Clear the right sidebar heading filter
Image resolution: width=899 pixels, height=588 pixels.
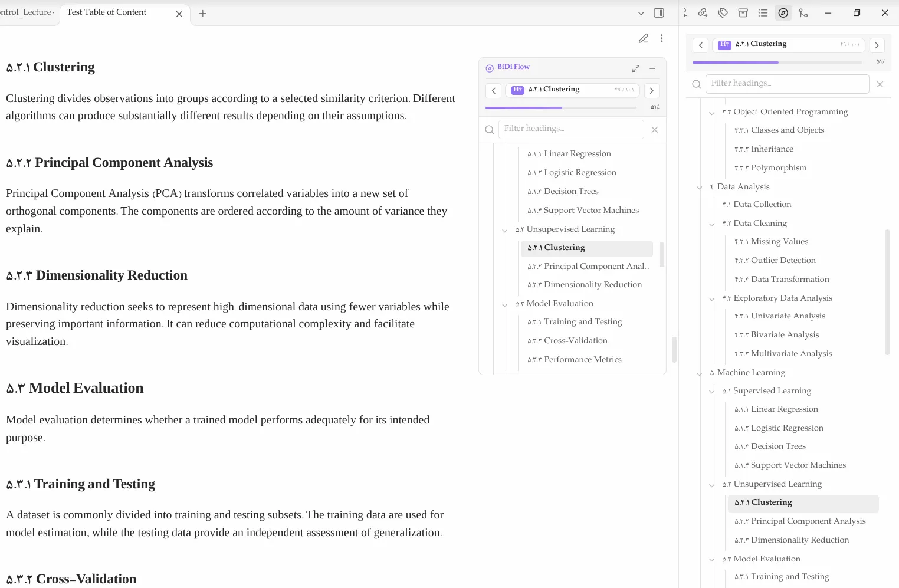pos(880,84)
